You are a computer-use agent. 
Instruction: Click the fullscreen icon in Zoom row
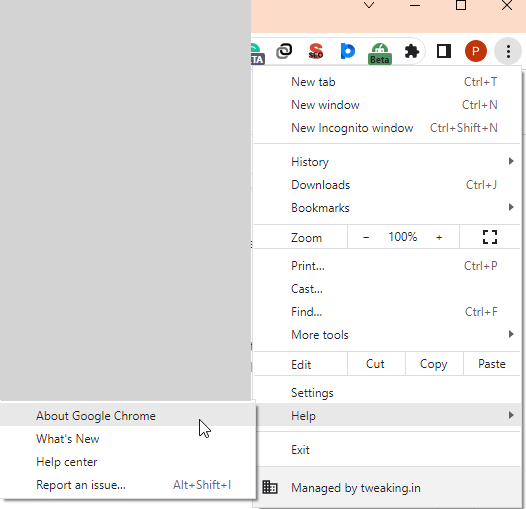pyautogui.click(x=489, y=237)
